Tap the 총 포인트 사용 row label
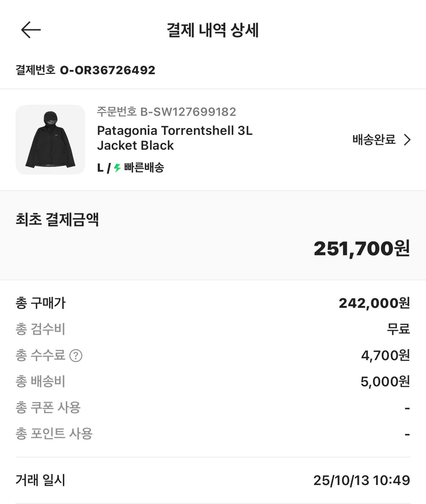Screen dimensions: 426x504 54,434
